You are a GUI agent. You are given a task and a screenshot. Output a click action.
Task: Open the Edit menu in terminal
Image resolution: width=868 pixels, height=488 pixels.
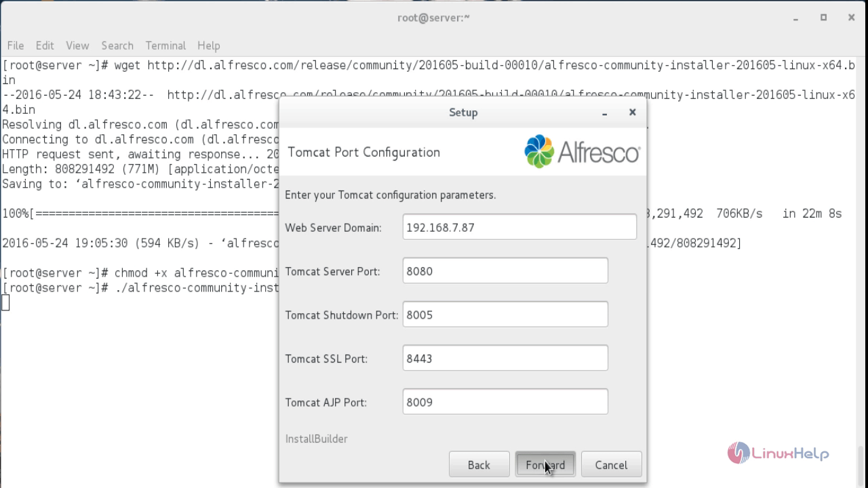pos(45,45)
